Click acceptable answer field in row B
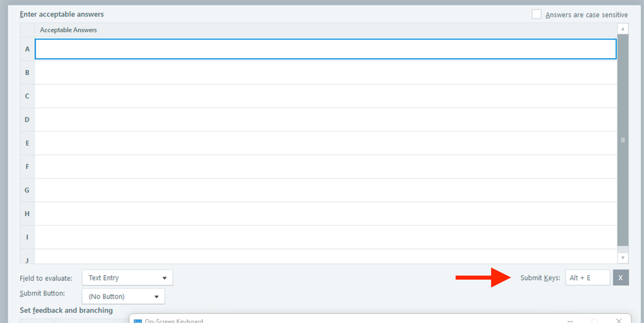 [326, 73]
